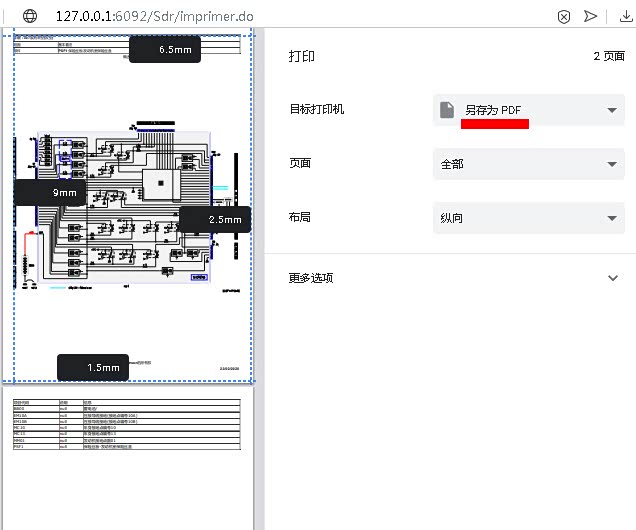Open the 布局 dropdown showing 纵向
The height and width of the screenshot is (530, 636).
click(x=529, y=218)
